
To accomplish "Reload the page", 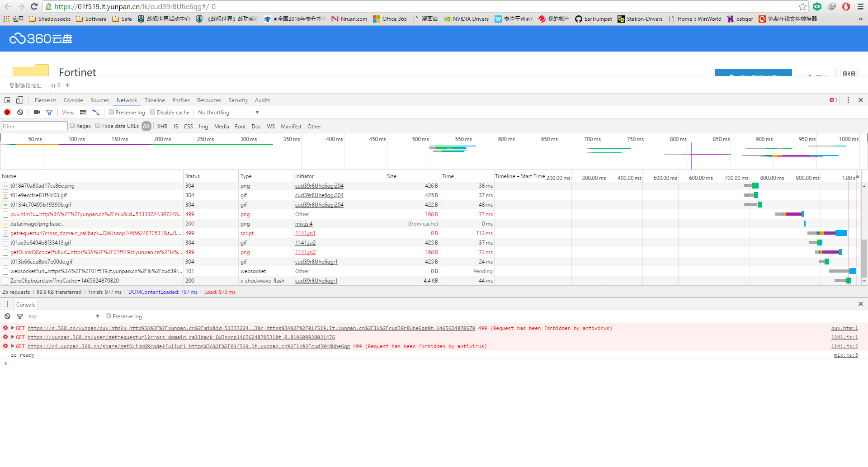I will [34, 6].
